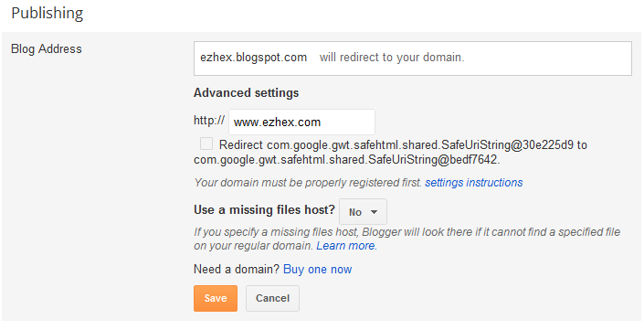644x330 pixels.
Task: Open the Buy one now link
Action: click(x=318, y=270)
